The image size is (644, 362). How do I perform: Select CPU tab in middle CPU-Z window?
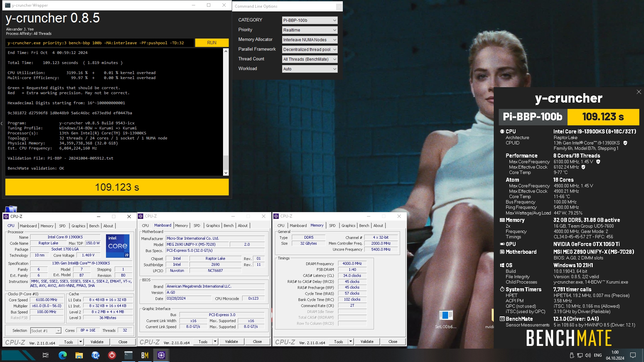(145, 226)
